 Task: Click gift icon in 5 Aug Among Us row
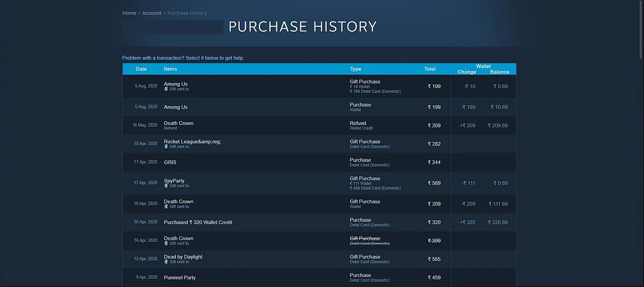(166, 89)
